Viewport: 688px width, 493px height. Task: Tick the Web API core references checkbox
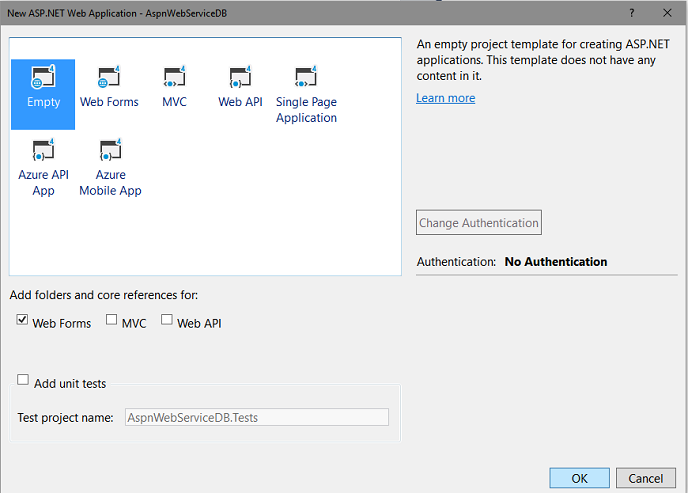(x=167, y=319)
